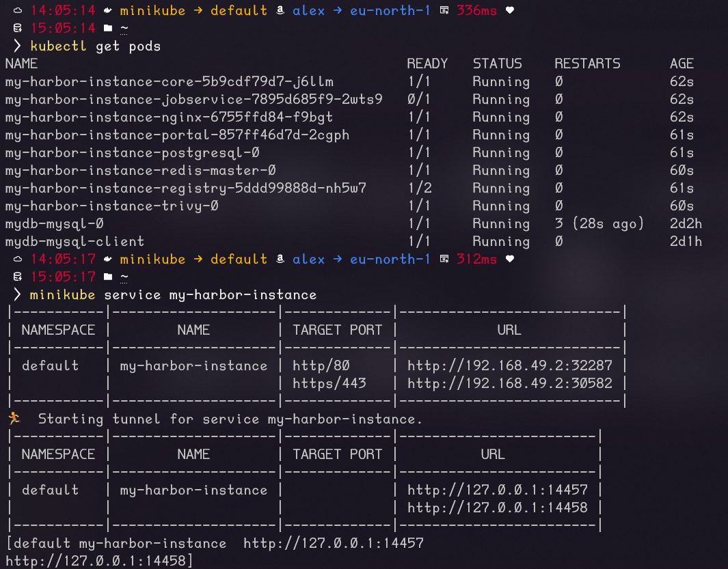This screenshot has width=728, height=569.
Task: Click 'Starting tunnel for service my-harbor-instance.' message
Action: pos(230,419)
